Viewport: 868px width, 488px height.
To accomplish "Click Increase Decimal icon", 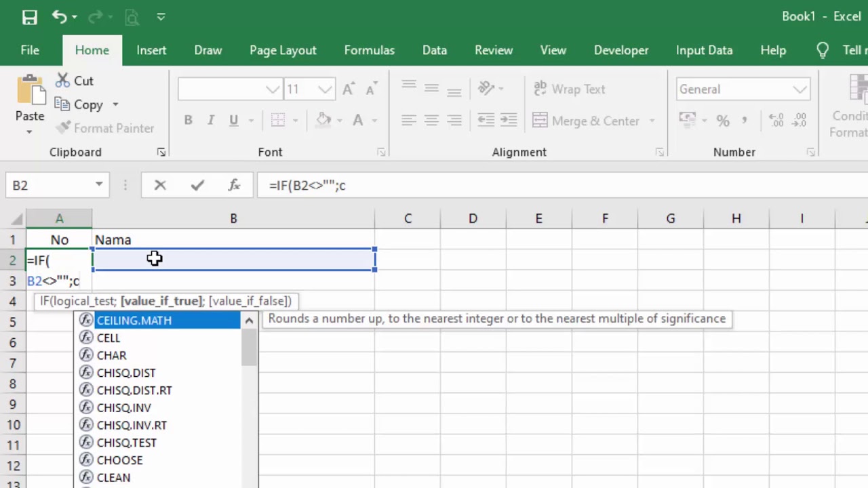I will 776,121.
